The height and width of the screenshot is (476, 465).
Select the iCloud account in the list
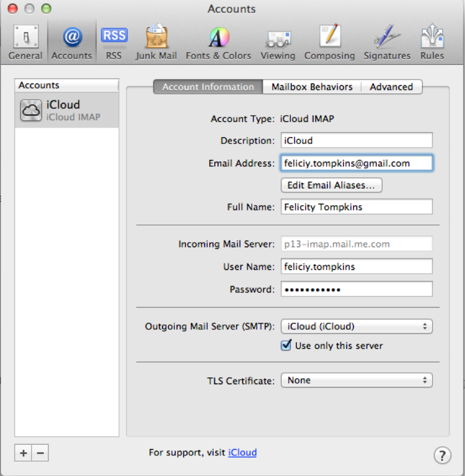tap(67, 110)
